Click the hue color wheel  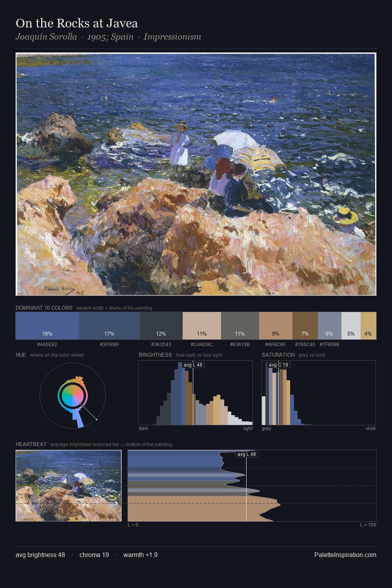pos(73,396)
